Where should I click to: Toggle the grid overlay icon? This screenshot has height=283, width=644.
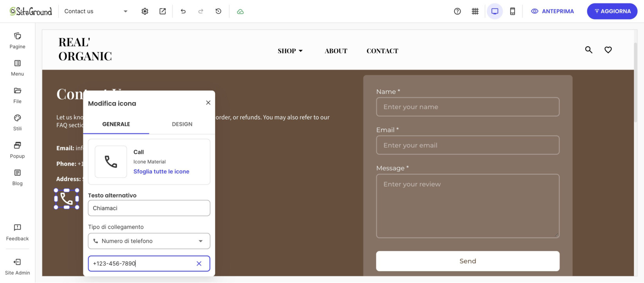point(475,11)
